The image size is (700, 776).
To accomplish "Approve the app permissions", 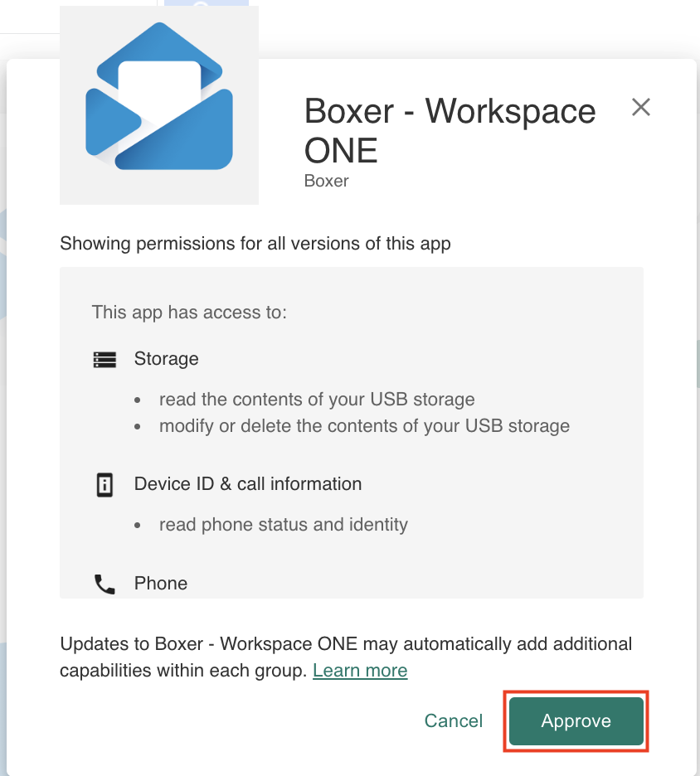I will coord(575,720).
